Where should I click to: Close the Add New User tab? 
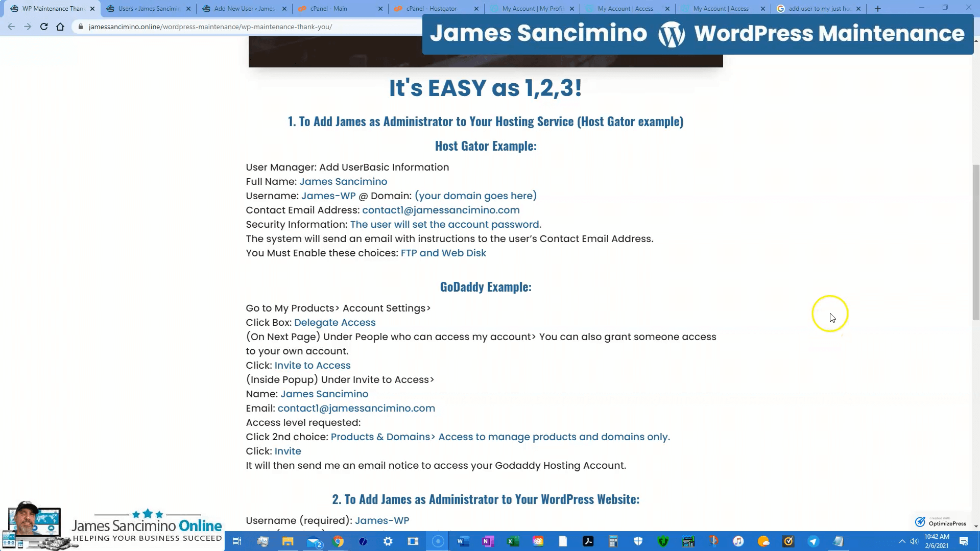284,9
